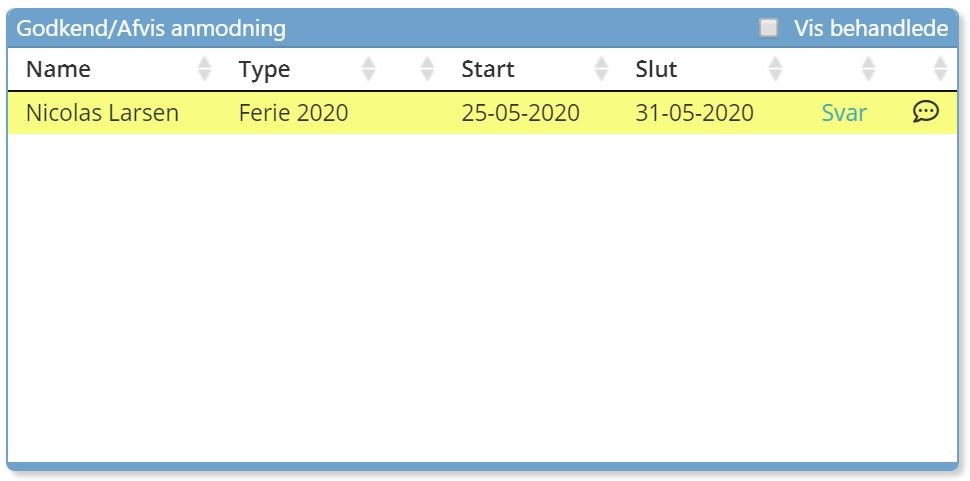The width and height of the screenshot is (970, 481).
Task: Click the Ferie 2020 type cell
Action: coord(293,113)
